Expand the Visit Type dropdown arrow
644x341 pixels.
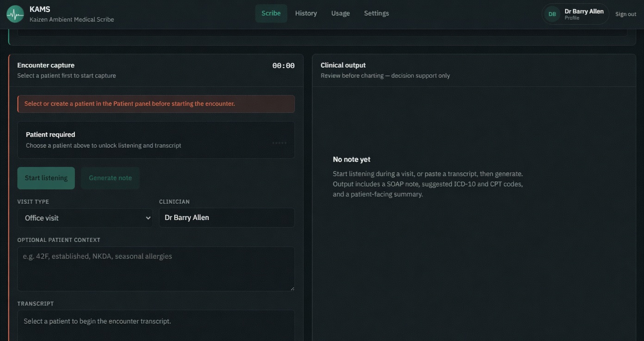pos(148,218)
